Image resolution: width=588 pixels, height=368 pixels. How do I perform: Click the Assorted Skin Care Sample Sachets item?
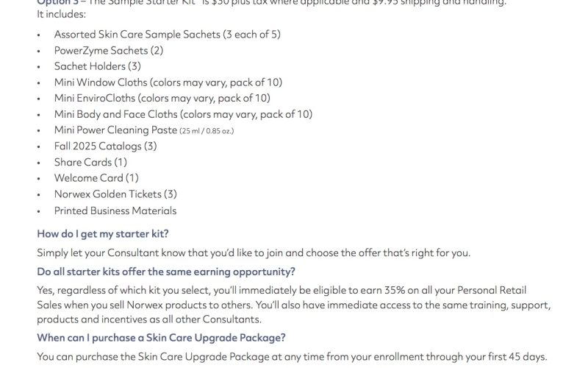point(167,35)
